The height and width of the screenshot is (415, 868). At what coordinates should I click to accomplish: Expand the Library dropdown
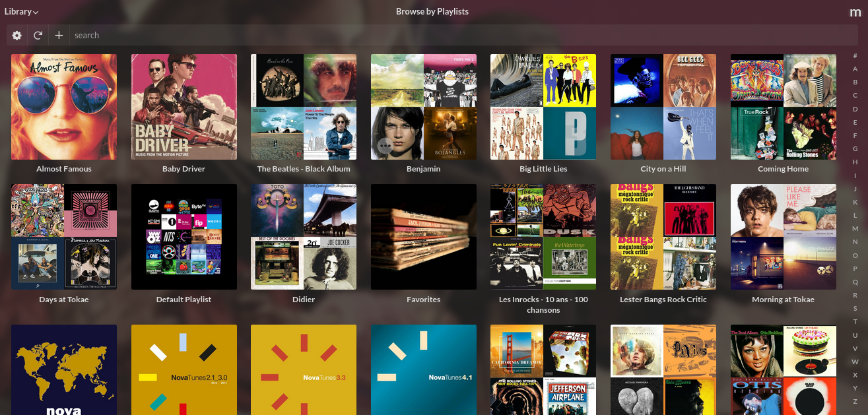pyautogui.click(x=21, y=11)
